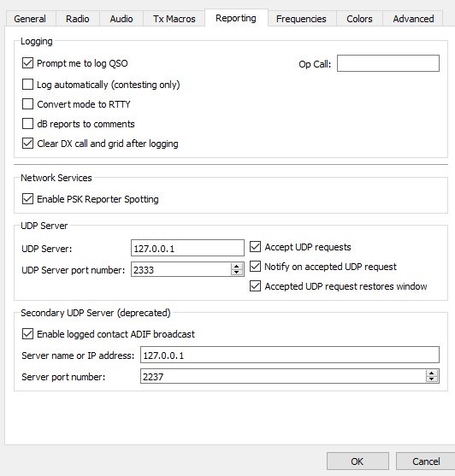Viewport: 455px width, 476px height.
Task: Dismiss dialog with Cancel button
Action: [x=426, y=461]
